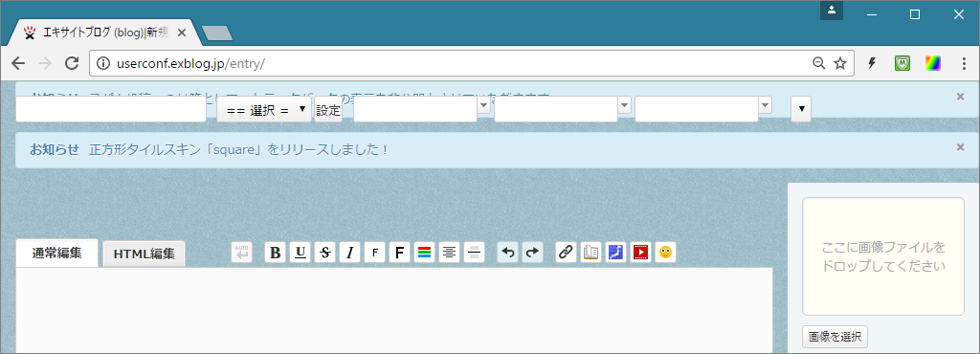This screenshot has height=354, width=980.
Task: Dismiss the top notice banner
Action: [961, 96]
